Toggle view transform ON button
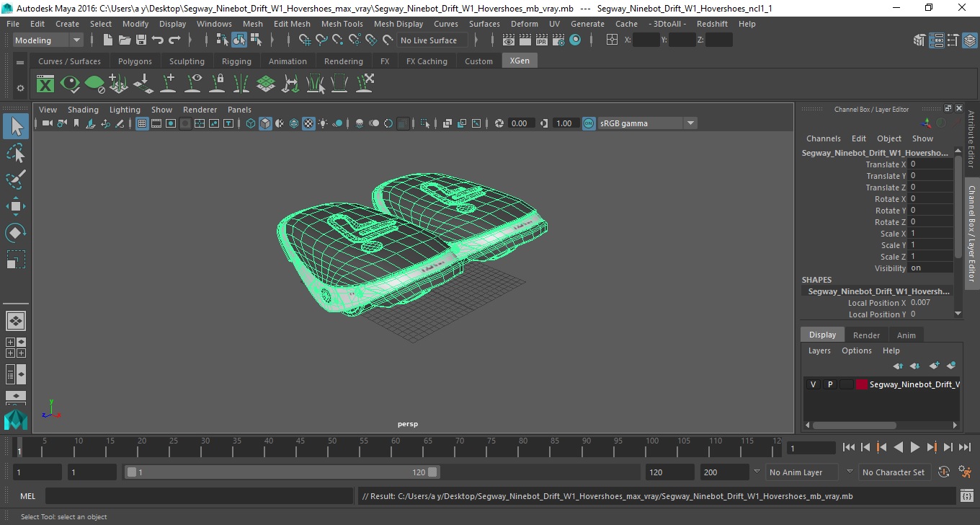 pos(589,123)
